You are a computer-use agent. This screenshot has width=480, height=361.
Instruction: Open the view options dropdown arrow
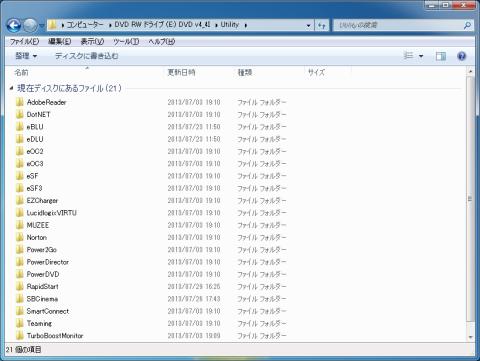(421, 56)
